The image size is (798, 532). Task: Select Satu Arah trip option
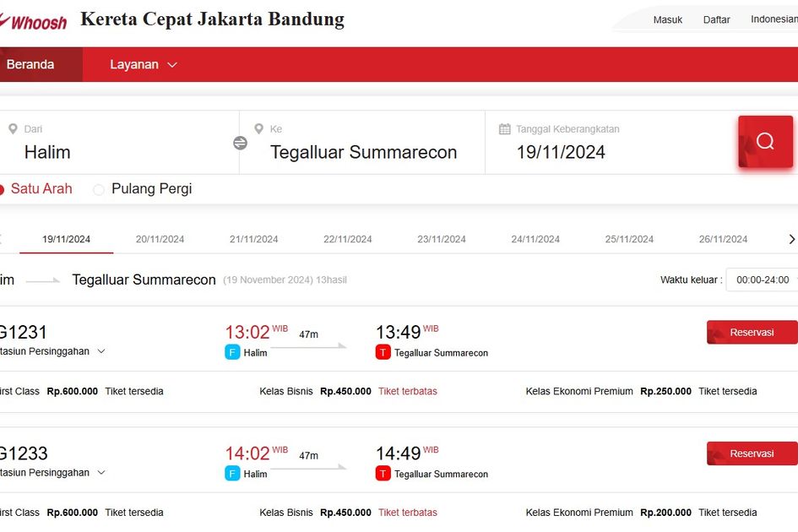tap(35, 189)
